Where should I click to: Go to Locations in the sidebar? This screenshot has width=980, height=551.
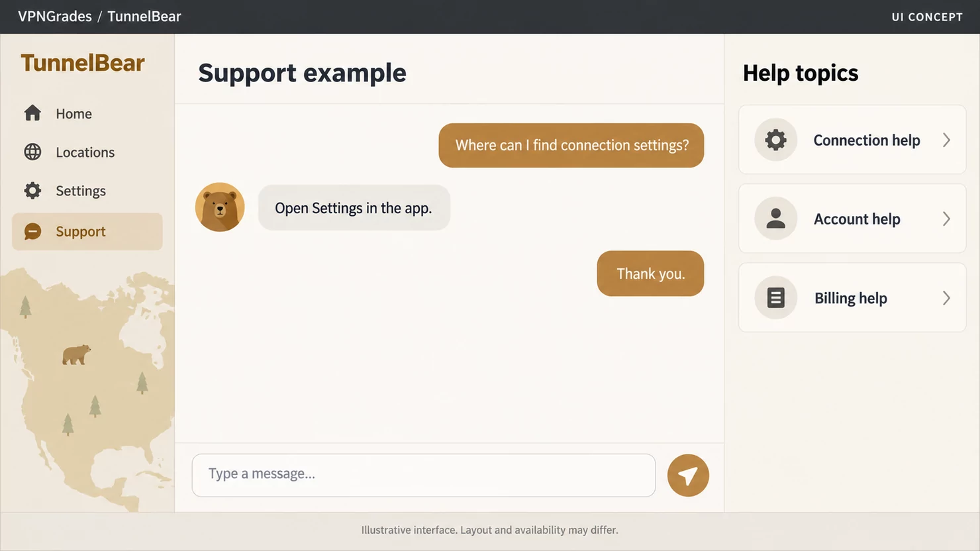[x=87, y=152]
